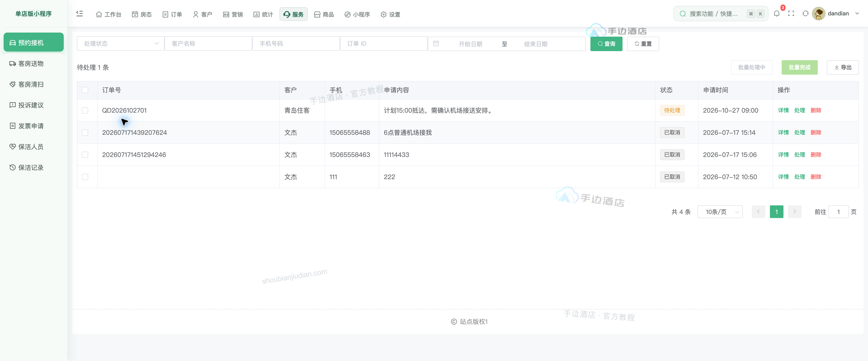Image resolution: width=868 pixels, height=361 pixels.
Task: Open 保洁人员 in sidebar
Action: pos(33,147)
